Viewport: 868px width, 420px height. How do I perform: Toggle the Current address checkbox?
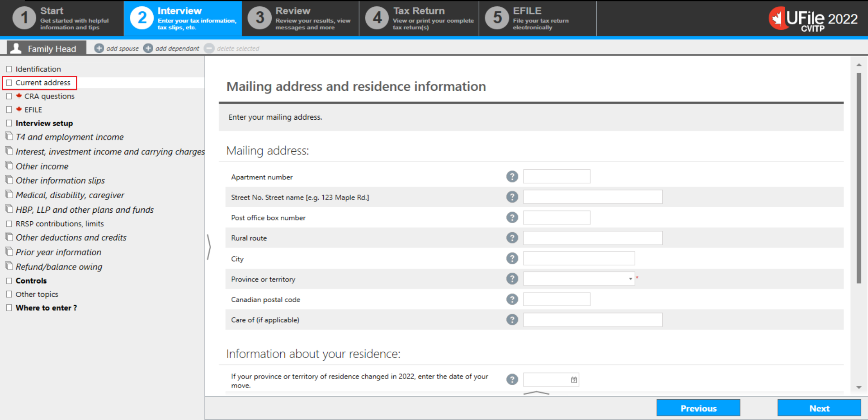point(9,83)
